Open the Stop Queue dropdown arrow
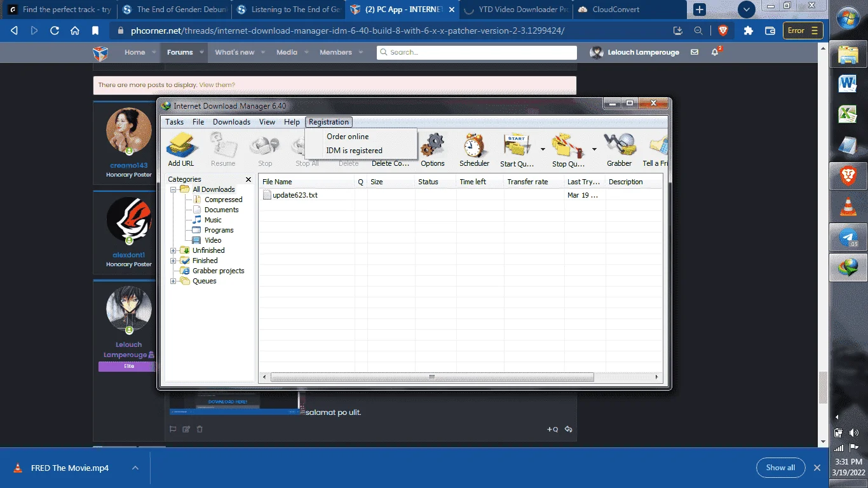868x488 pixels. (594, 149)
